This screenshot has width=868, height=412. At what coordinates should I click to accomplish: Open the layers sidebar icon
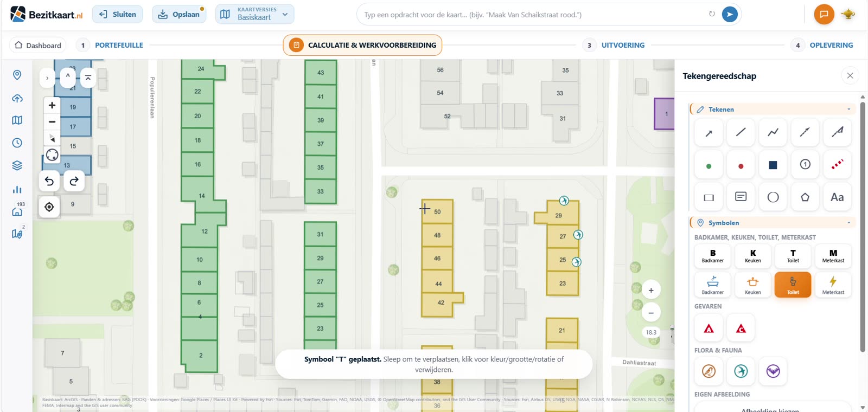coord(17,166)
